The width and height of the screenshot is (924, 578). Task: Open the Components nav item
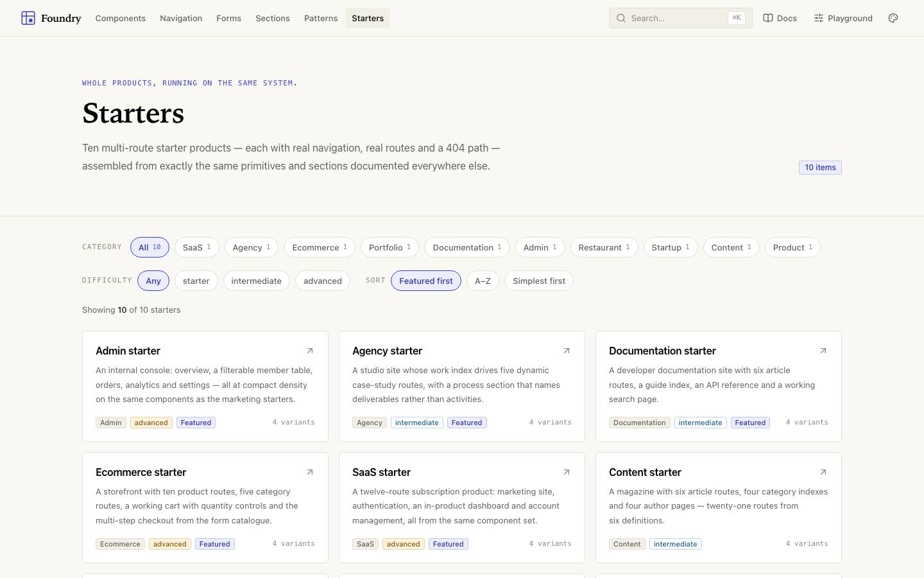pos(121,18)
